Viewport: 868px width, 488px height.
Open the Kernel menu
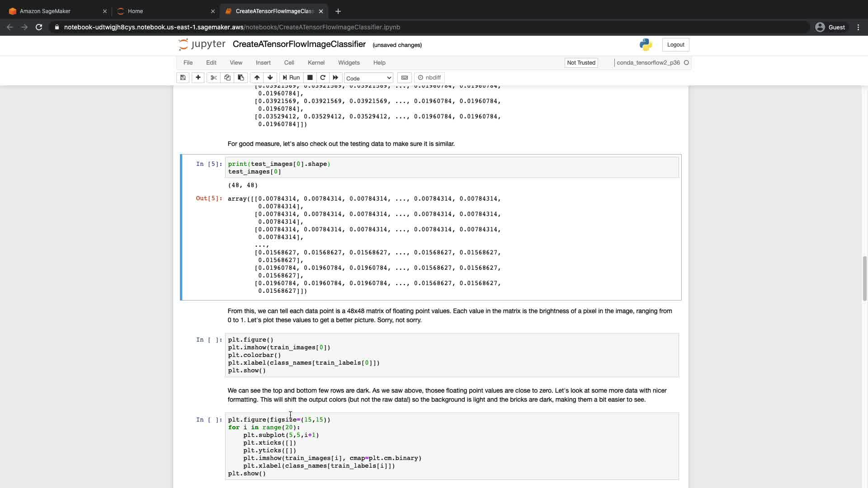click(x=316, y=63)
